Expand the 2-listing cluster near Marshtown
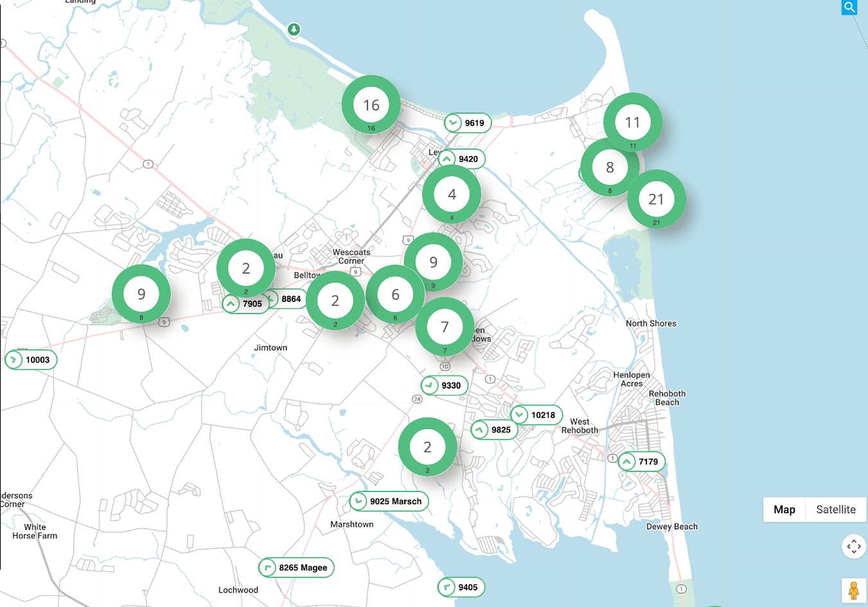Viewport: 868px width, 607px height. coord(427,447)
